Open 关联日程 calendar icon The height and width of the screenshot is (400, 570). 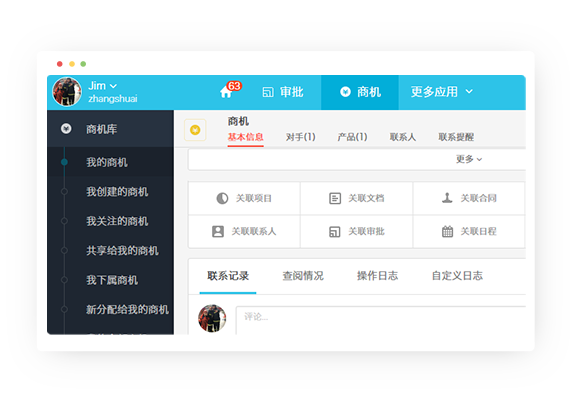click(447, 231)
